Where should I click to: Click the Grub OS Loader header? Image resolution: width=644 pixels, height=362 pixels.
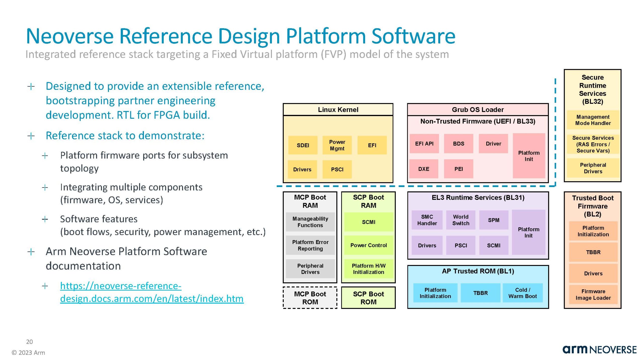pyautogui.click(x=477, y=110)
